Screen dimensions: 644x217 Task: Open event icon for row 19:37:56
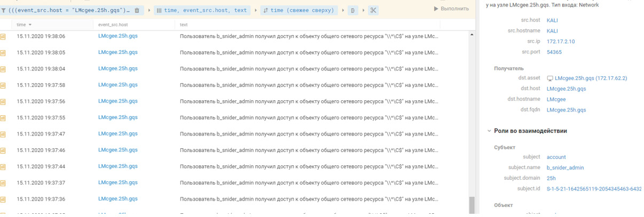click(3, 102)
